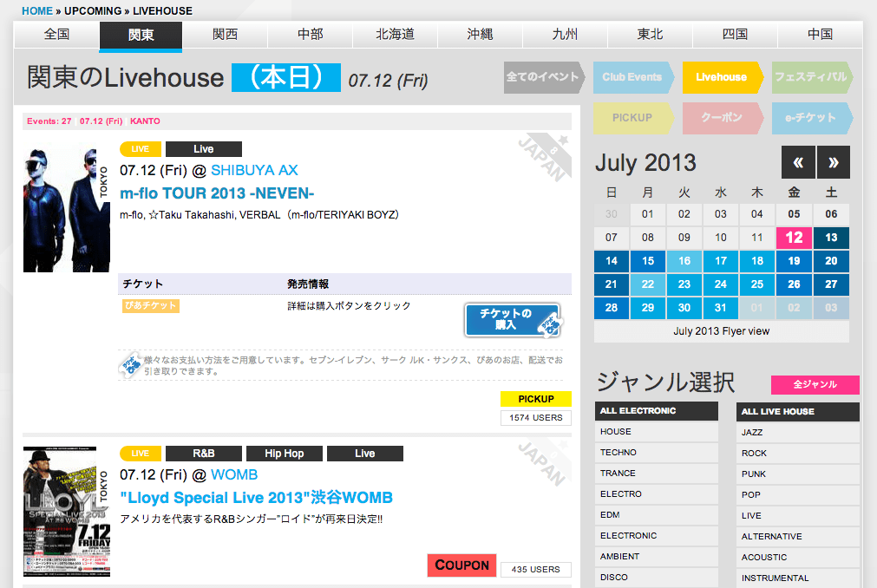This screenshot has width=877, height=588.
Task: Go to next month in calendar
Action: [834, 162]
